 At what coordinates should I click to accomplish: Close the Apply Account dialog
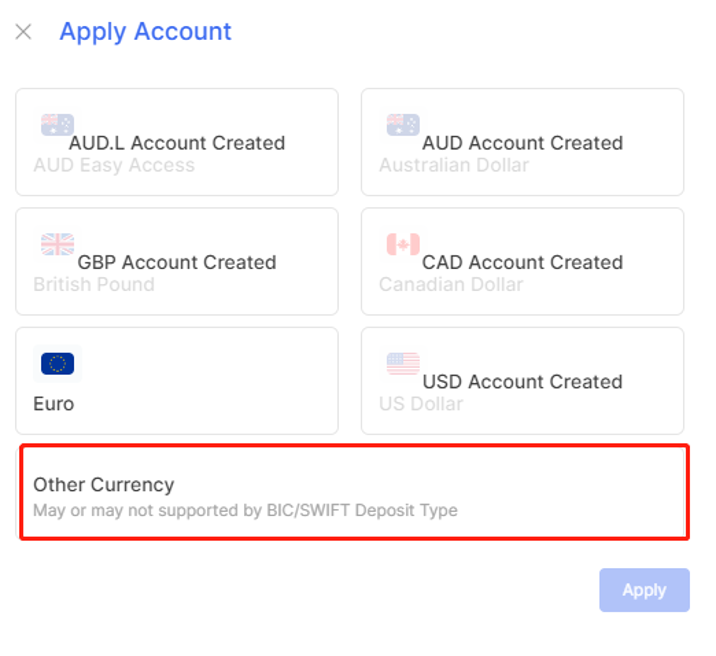tap(23, 32)
